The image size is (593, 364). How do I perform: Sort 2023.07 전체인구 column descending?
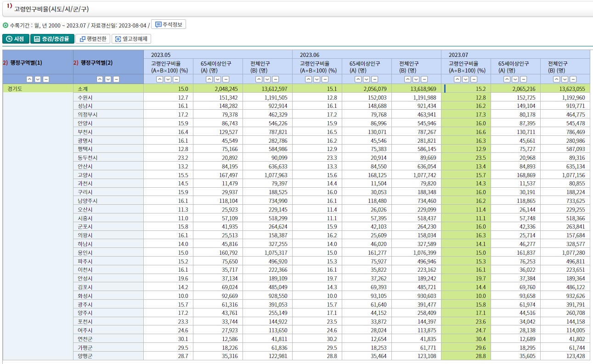pyautogui.click(x=565, y=79)
